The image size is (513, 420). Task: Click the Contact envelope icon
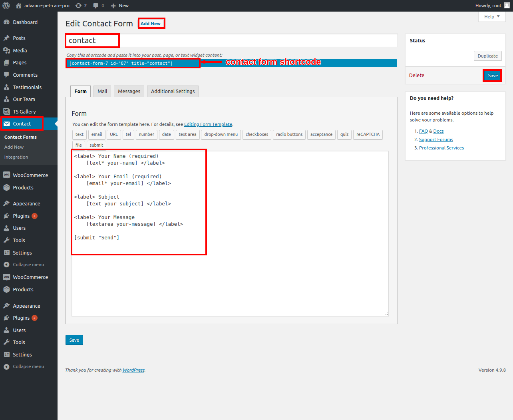click(x=7, y=124)
